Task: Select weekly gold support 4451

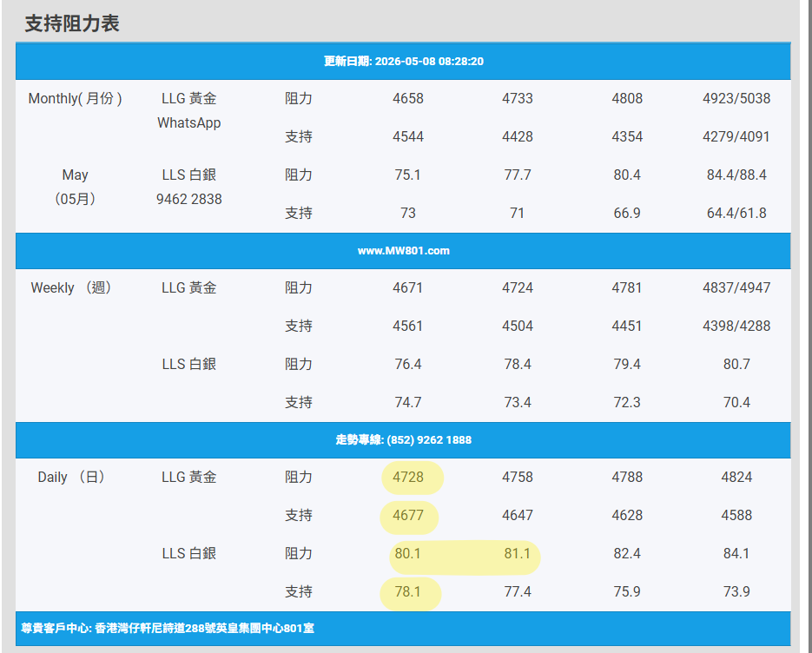Action: coord(627,326)
